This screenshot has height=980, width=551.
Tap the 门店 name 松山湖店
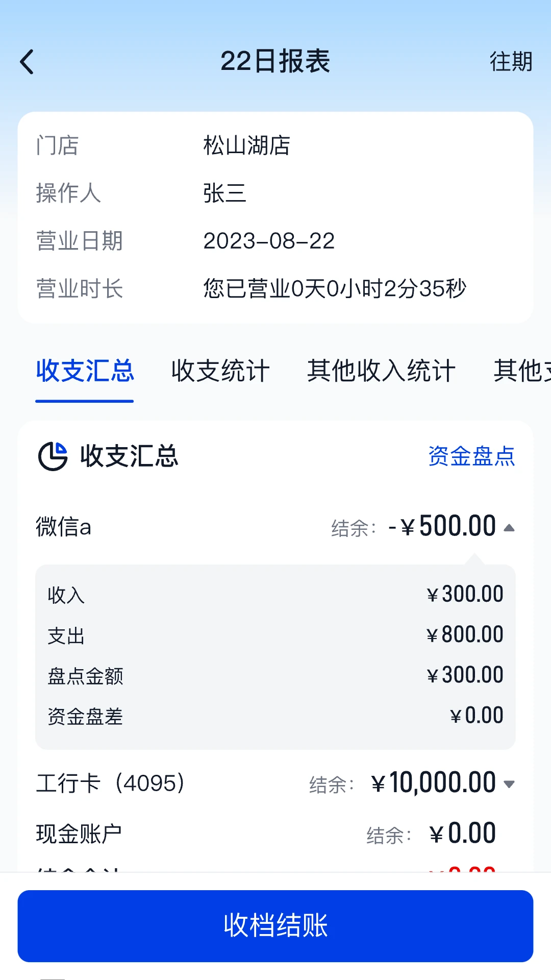[x=246, y=145]
